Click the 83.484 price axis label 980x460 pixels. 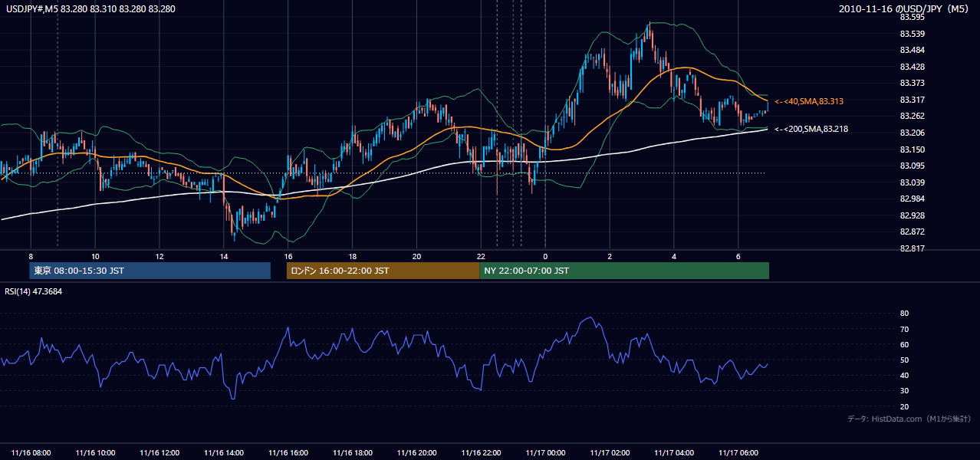point(911,50)
